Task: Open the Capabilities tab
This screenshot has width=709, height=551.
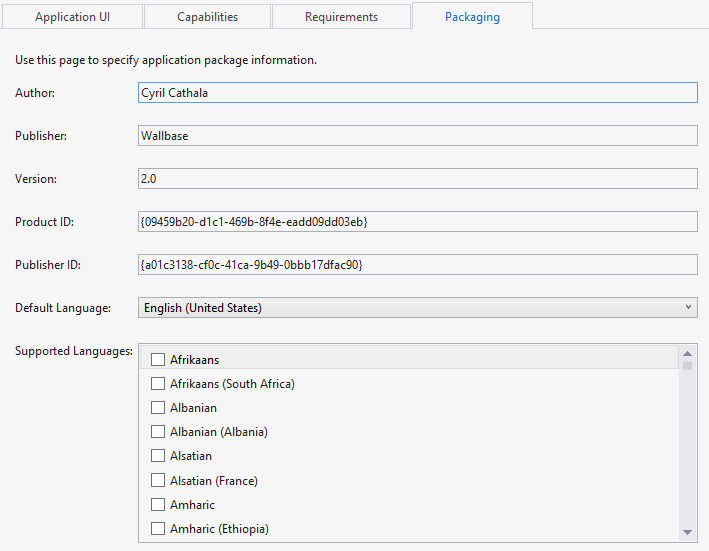Action: click(x=207, y=17)
